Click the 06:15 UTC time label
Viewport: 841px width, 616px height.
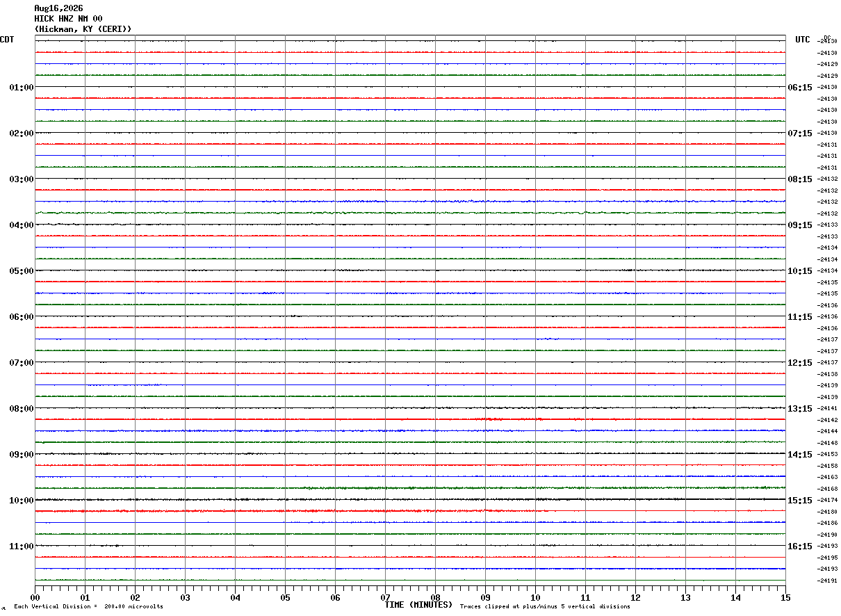tap(800, 88)
